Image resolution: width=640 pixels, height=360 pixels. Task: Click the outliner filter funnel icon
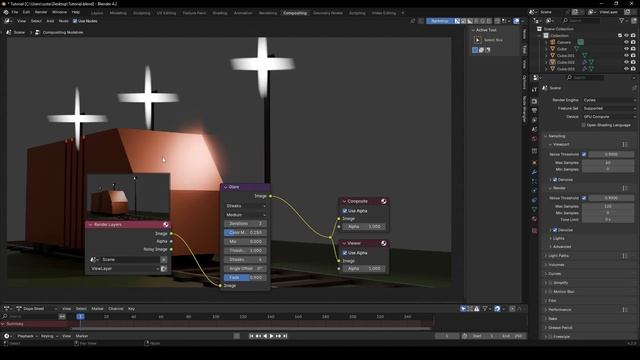click(622, 20)
